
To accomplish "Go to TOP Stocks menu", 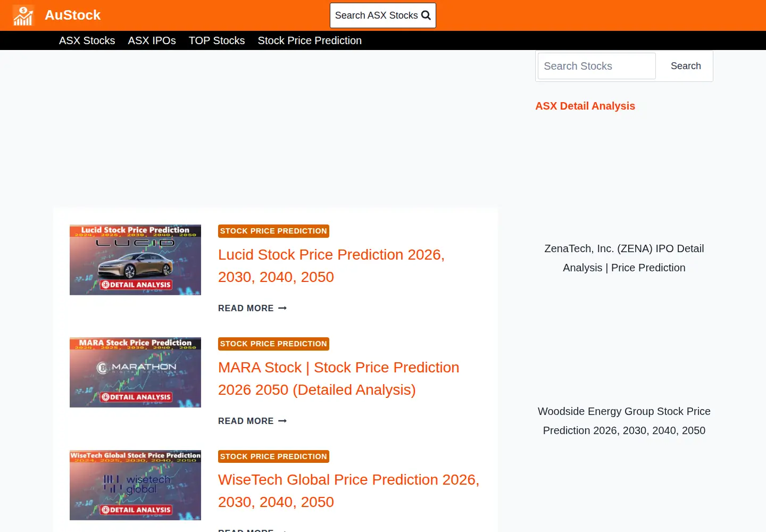I will pos(217,40).
